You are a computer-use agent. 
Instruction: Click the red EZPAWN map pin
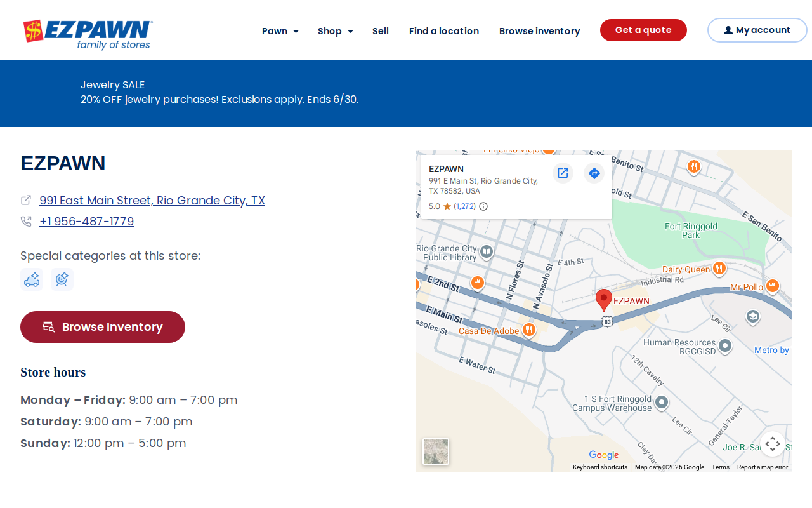604,300
